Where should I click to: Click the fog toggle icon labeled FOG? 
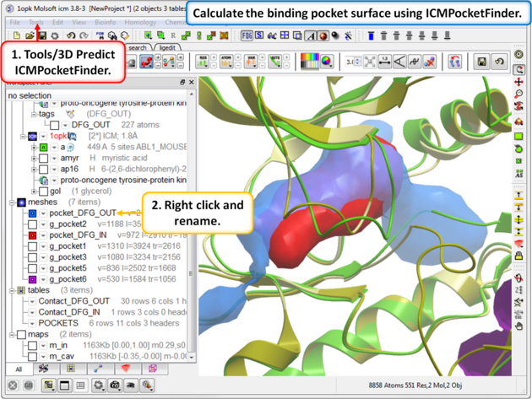point(247,35)
